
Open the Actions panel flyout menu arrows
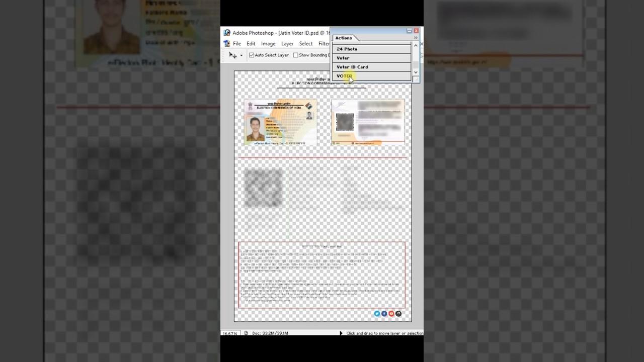[416, 38]
